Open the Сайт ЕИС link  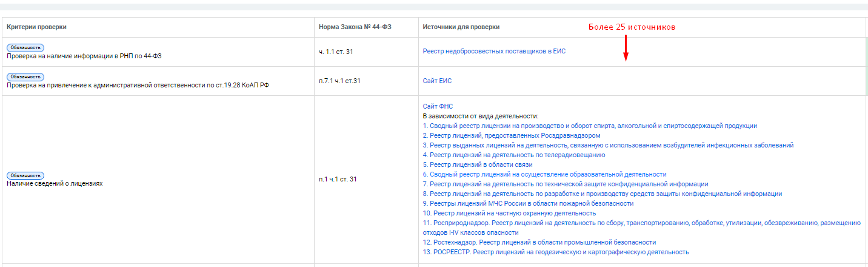click(x=437, y=81)
